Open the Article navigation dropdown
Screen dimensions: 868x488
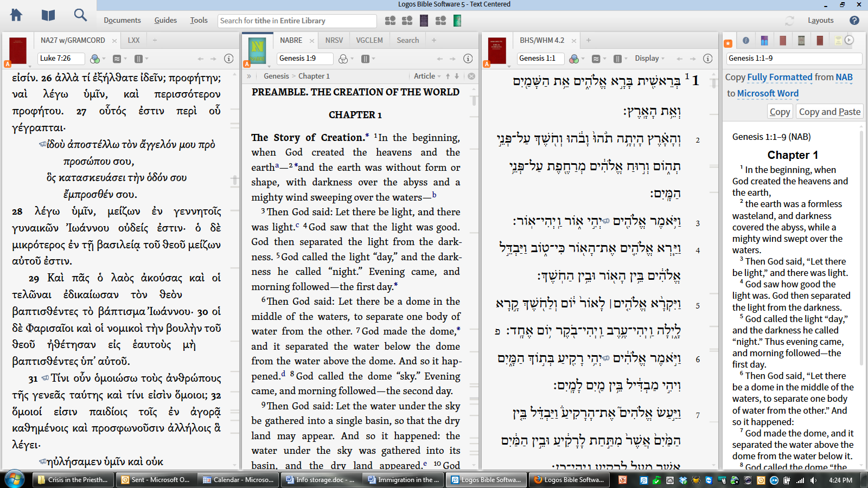[427, 76]
